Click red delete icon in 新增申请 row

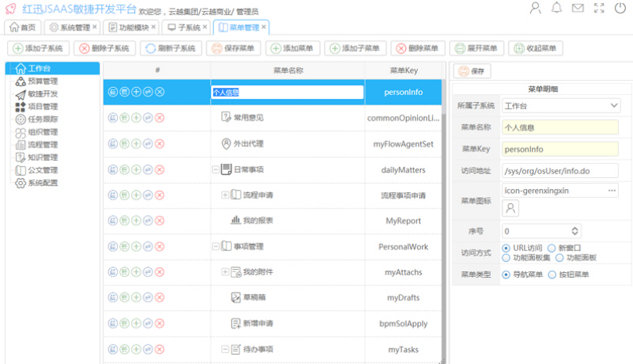(160, 323)
